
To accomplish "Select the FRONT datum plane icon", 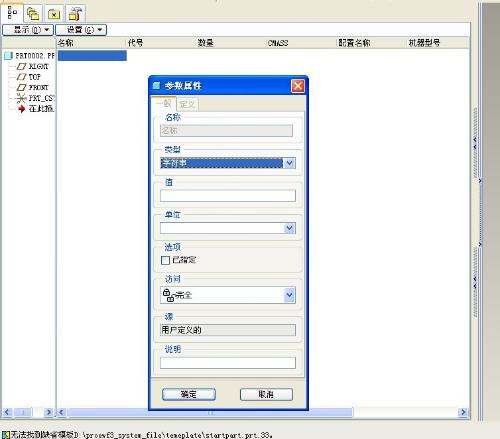I will click(22, 88).
